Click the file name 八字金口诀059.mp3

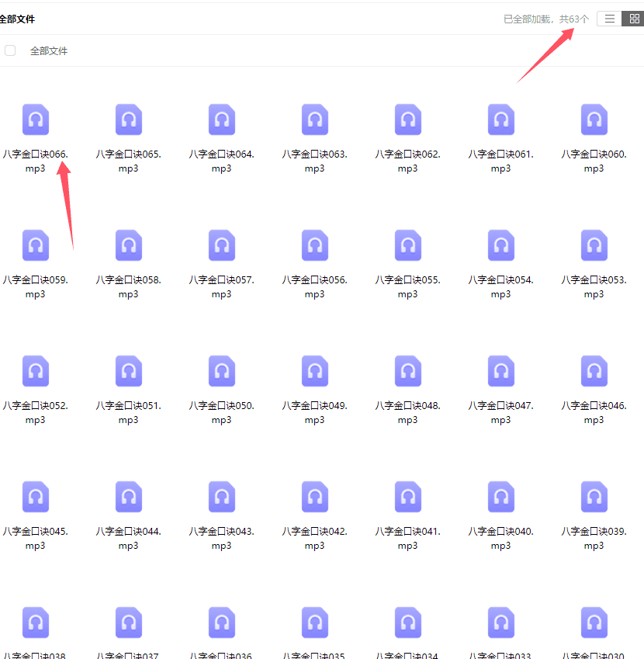36,286
